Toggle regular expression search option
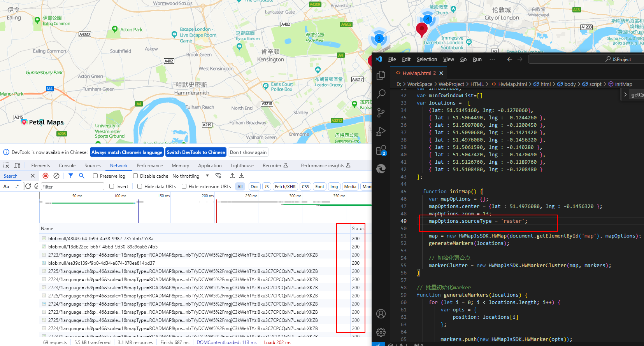Viewport: 644px width, 346px height. [17, 187]
